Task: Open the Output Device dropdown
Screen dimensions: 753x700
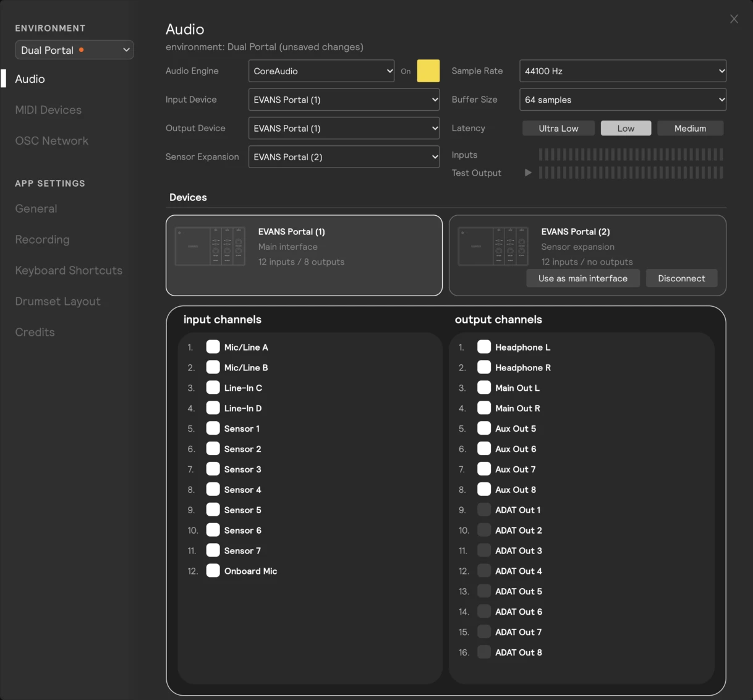Action: point(344,128)
